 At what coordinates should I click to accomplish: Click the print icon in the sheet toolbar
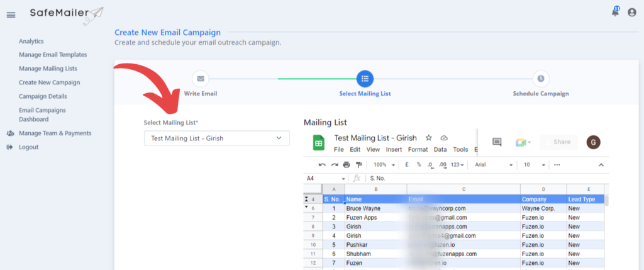[x=347, y=165]
